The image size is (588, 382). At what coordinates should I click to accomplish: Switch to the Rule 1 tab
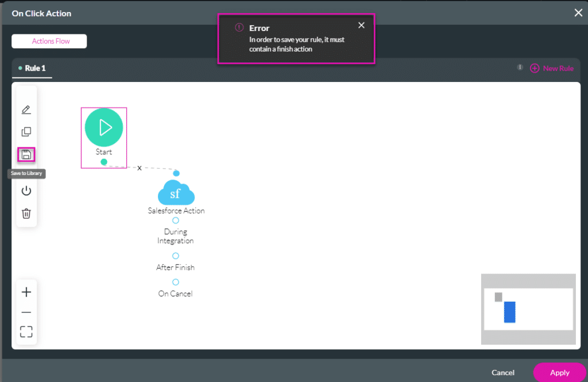[32, 68]
